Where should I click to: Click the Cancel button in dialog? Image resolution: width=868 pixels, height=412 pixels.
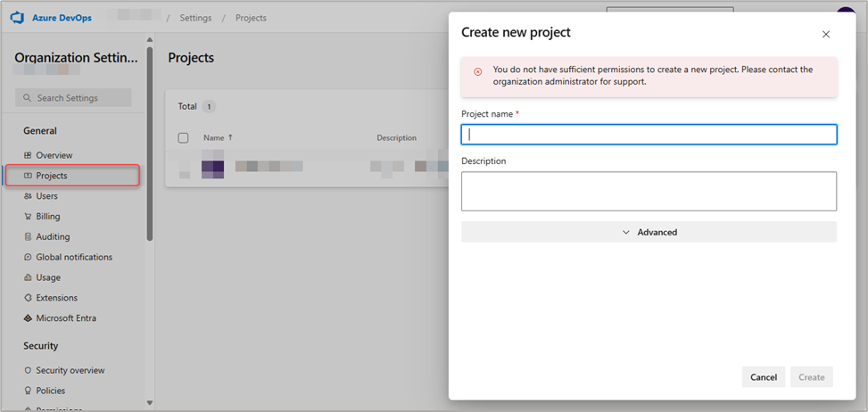(x=763, y=377)
